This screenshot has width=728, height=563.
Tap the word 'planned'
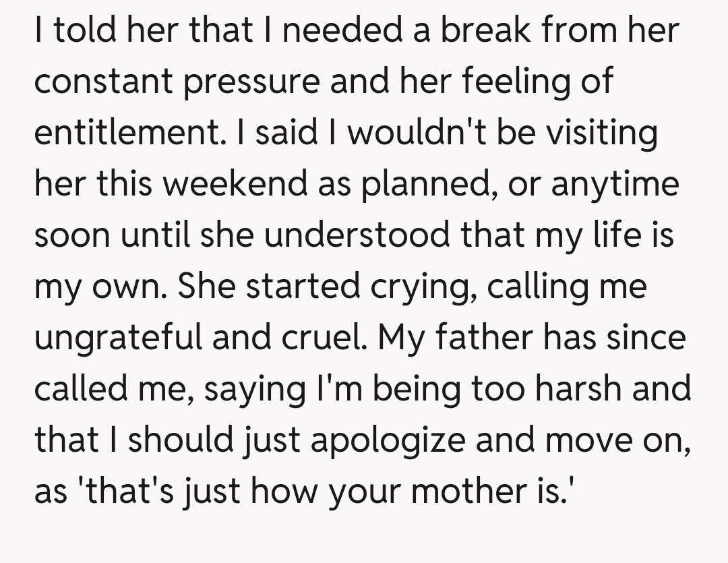tap(422, 185)
